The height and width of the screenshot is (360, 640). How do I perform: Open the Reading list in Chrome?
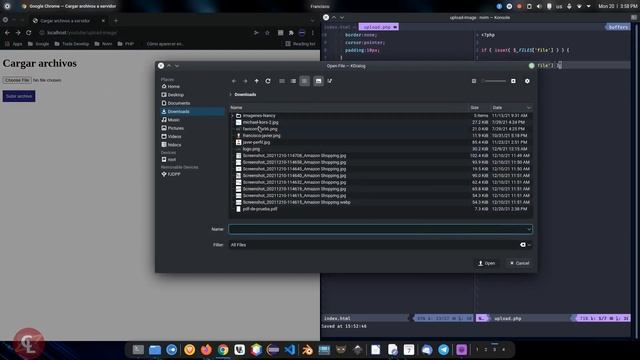coord(300,44)
